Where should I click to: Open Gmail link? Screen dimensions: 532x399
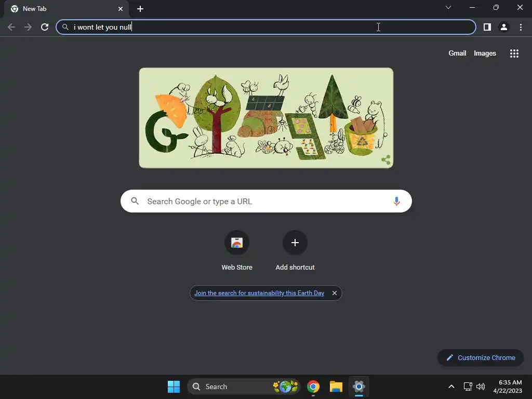coord(457,54)
